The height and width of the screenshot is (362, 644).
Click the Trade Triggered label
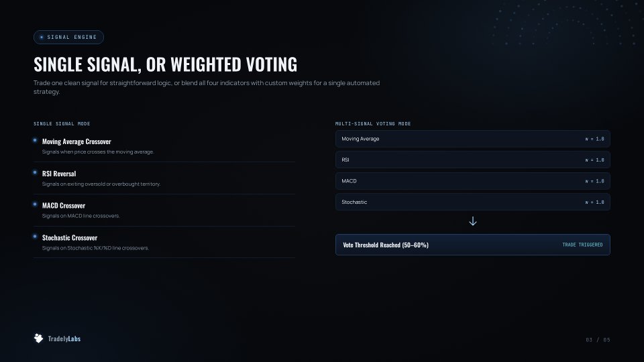582,245
